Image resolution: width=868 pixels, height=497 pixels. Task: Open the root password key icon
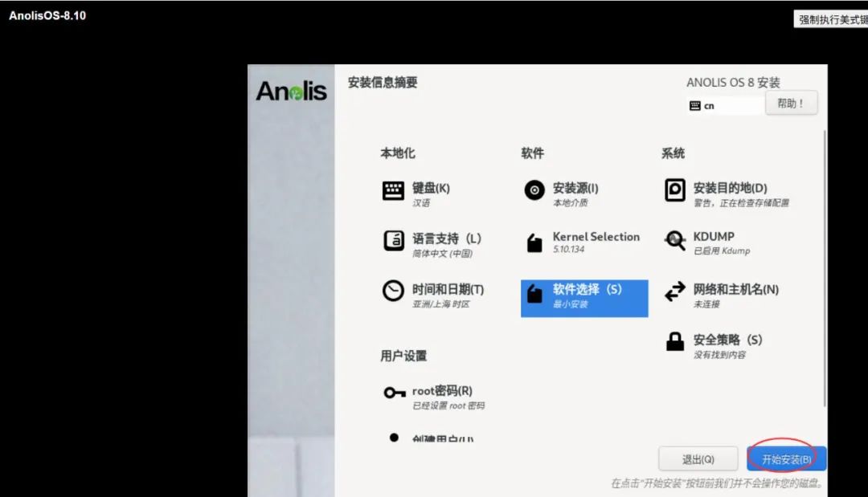394,393
